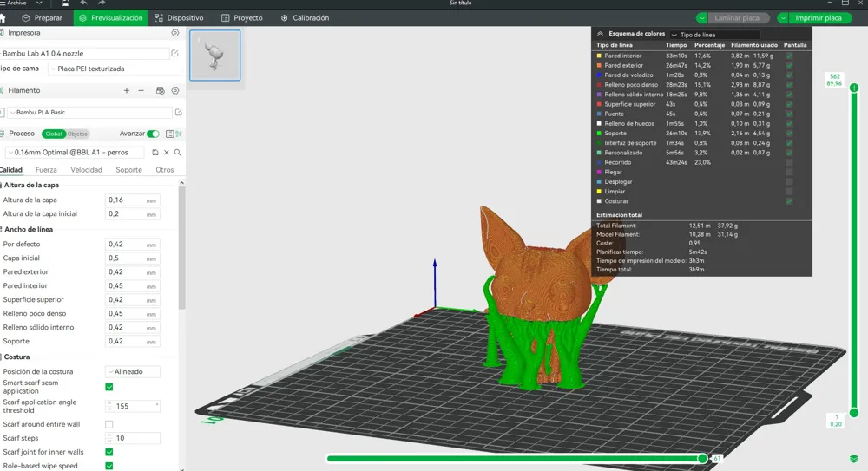Open Tipo de cama plate dropdown

click(x=115, y=69)
